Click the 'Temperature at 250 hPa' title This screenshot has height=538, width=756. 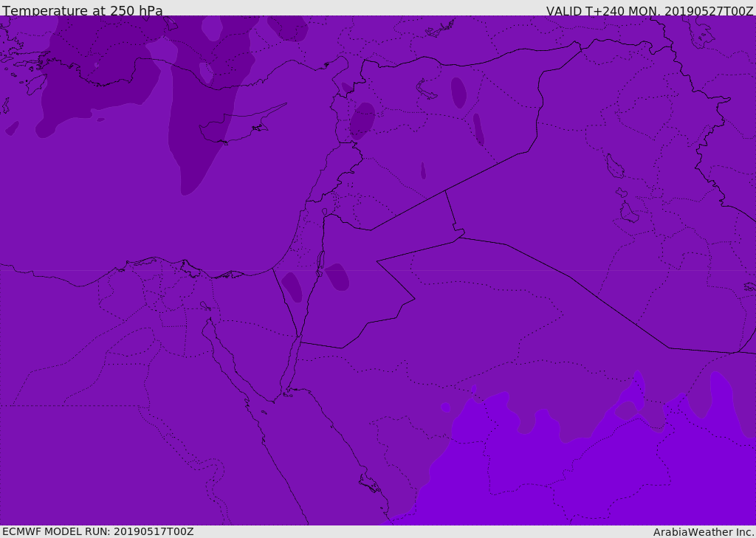pyautogui.click(x=83, y=10)
